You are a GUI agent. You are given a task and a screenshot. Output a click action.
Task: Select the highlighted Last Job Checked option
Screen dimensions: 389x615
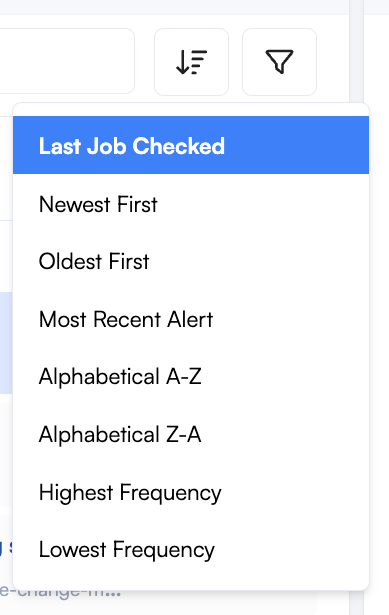pos(191,145)
